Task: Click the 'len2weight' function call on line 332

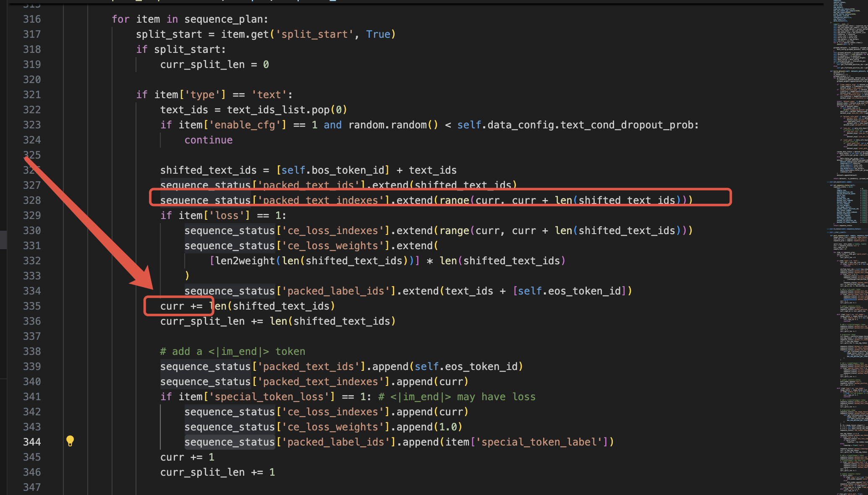Action: pyautogui.click(x=245, y=261)
